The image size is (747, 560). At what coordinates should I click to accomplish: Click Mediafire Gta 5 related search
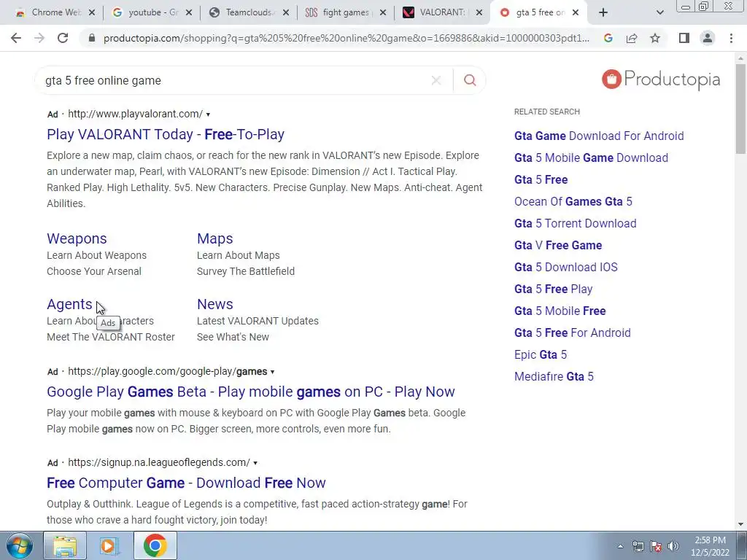point(554,377)
